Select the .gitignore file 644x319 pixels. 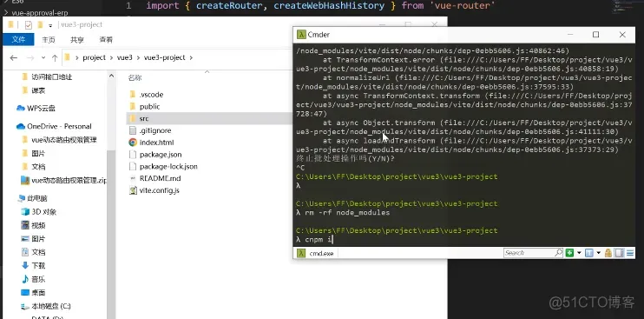point(155,130)
